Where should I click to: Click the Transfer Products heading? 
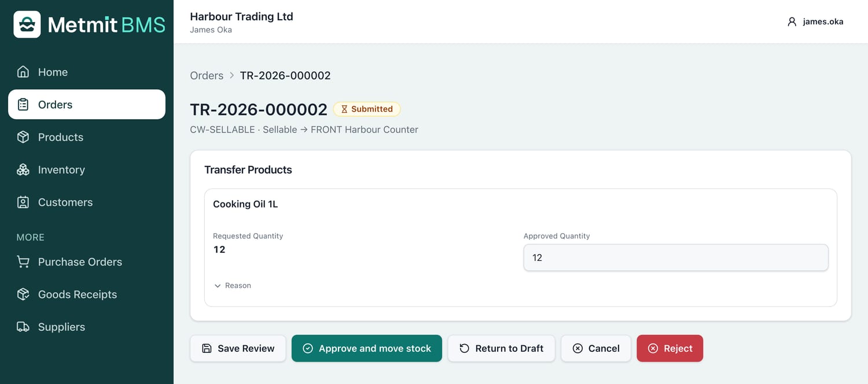248,170
